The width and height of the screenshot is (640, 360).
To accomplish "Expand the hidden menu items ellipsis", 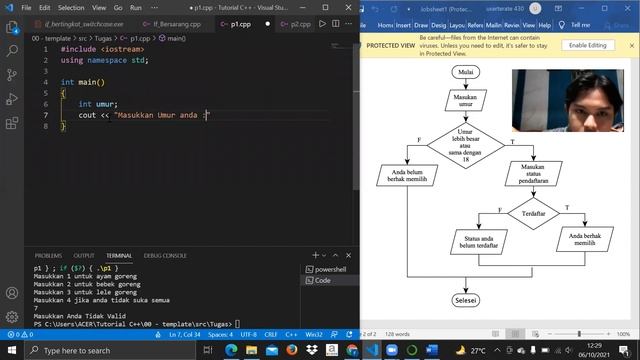I will tap(154, 8).
